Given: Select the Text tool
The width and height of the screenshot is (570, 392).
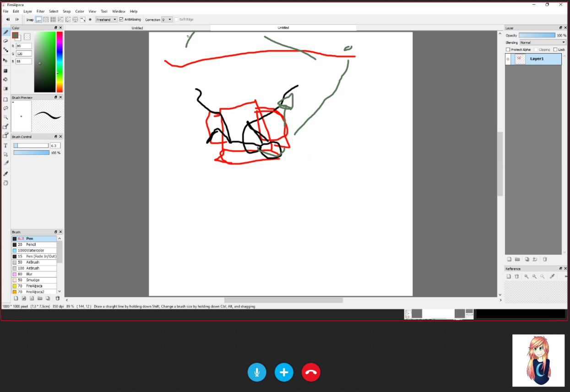Looking at the screenshot, I should click(x=5, y=146).
